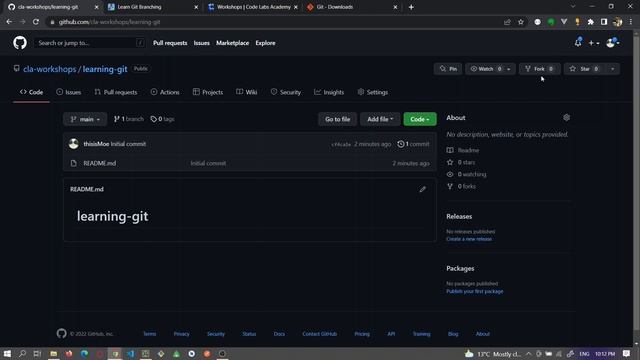
Task: Go to the Security tab
Action: click(286, 92)
